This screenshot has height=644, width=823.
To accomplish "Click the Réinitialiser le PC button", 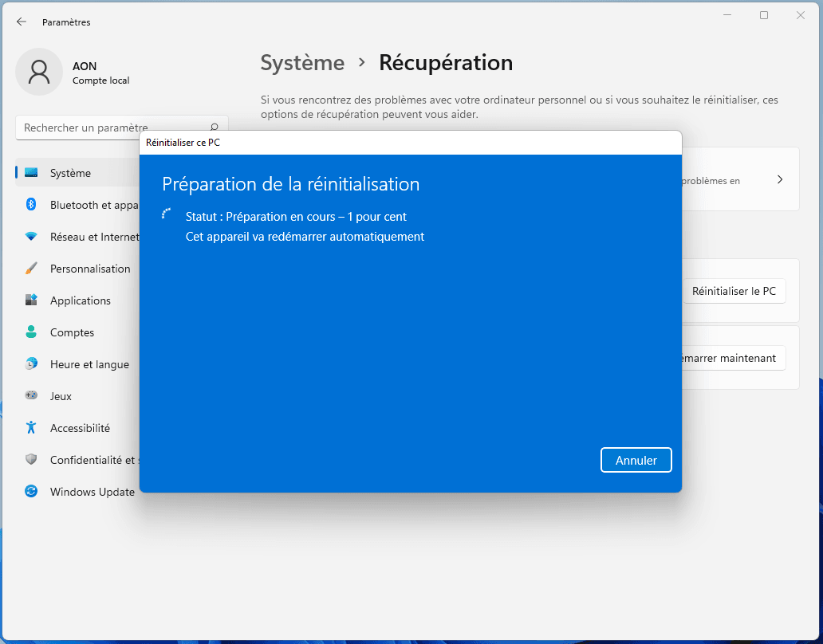I will click(734, 292).
